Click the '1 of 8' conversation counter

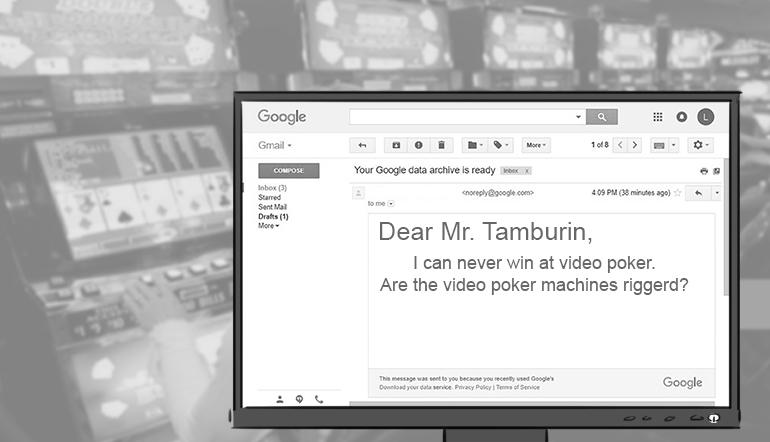pos(600,145)
